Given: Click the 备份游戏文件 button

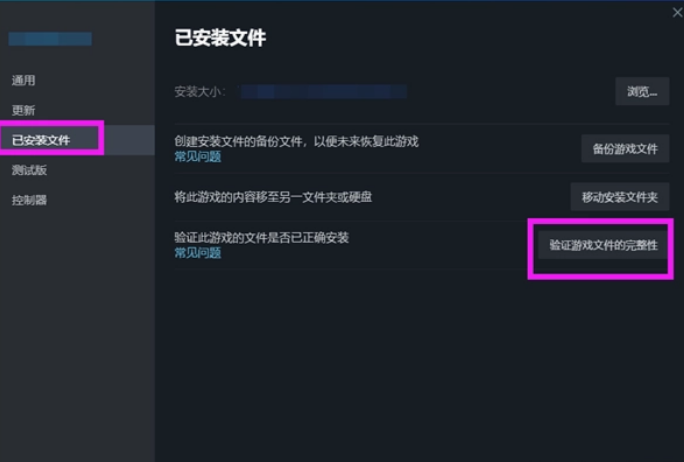Looking at the screenshot, I should pyautogui.click(x=625, y=149).
